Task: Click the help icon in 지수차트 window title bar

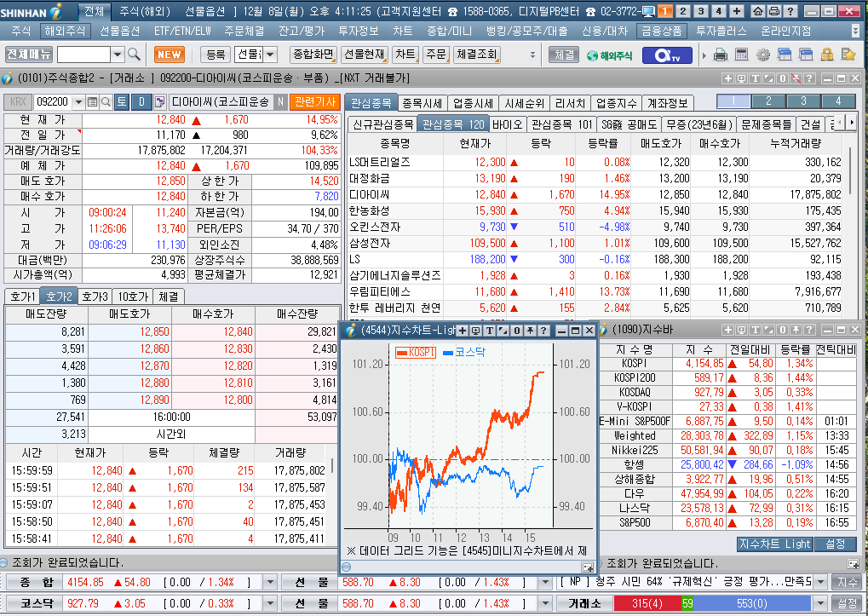Action: [543, 331]
